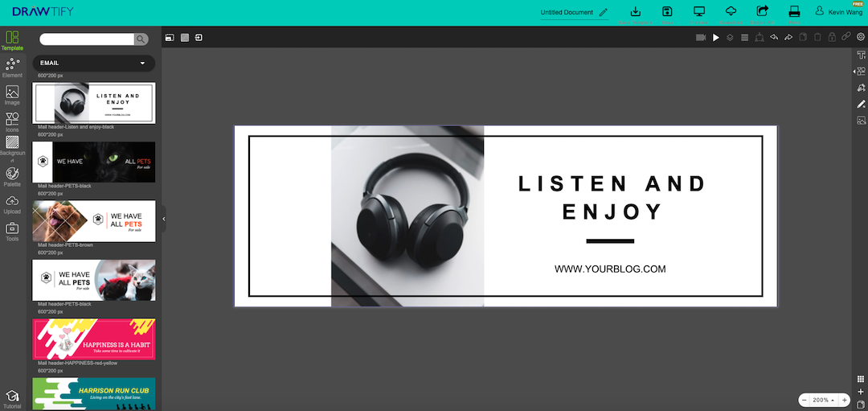The image size is (868, 411).
Task: Open the Background panel
Action: (x=12, y=150)
